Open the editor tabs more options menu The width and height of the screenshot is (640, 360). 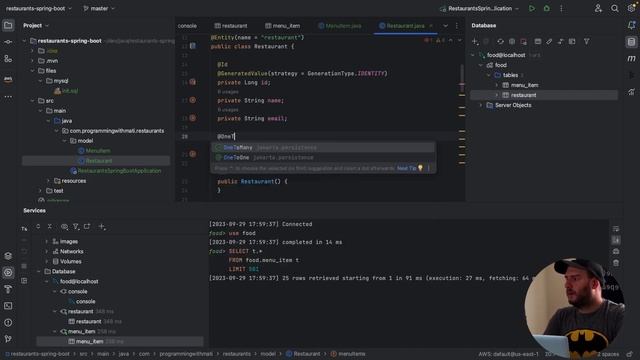click(457, 26)
